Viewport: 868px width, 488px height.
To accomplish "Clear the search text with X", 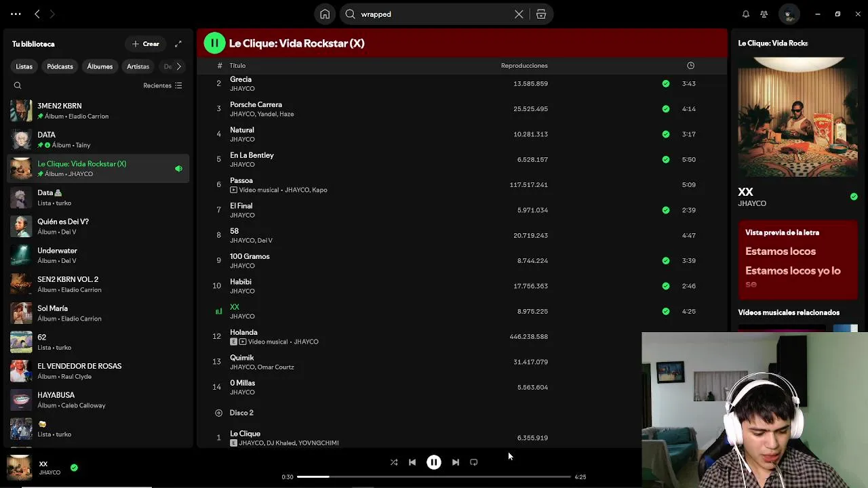I will (x=519, y=14).
